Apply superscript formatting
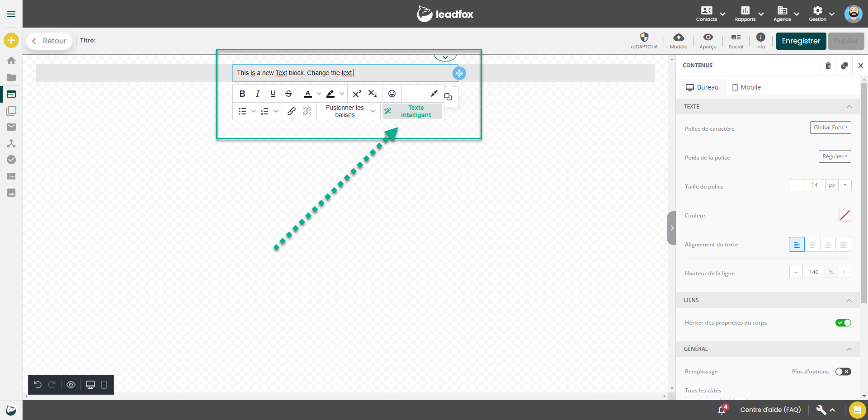This screenshot has width=868, height=420. [x=357, y=94]
